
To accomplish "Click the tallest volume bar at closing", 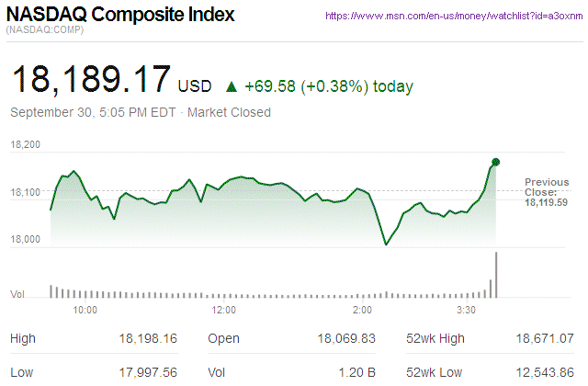I will click(x=496, y=274).
